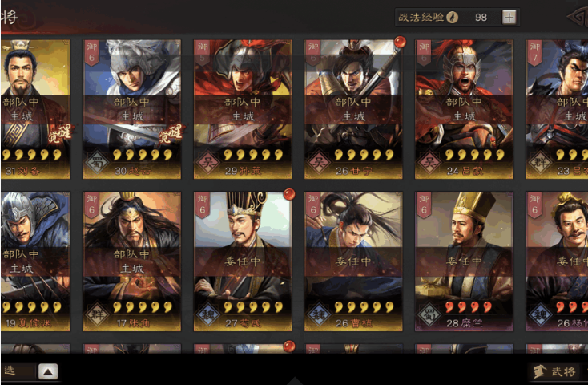The width and height of the screenshot is (588, 385).
Task: Click the back arrow at top right
Action: click(x=578, y=17)
